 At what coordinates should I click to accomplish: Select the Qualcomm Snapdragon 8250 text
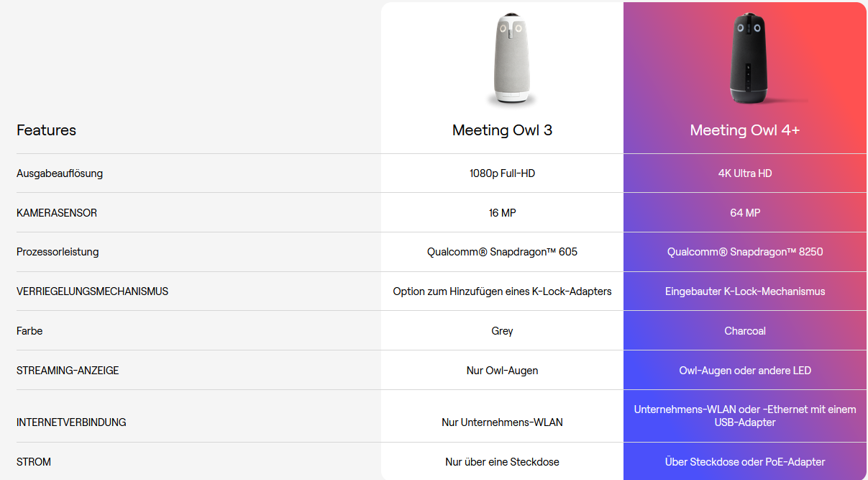[x=745, y=252]
